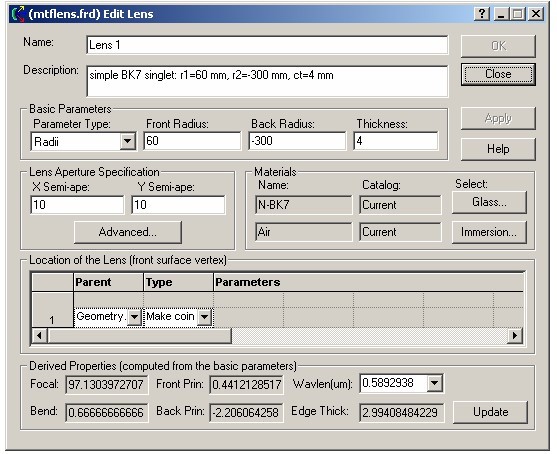
Task: Click the lens Name text field
Action: 267,45
